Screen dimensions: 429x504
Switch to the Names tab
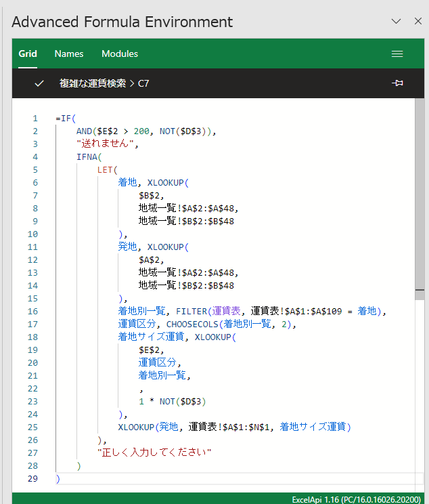coord(69,54)
